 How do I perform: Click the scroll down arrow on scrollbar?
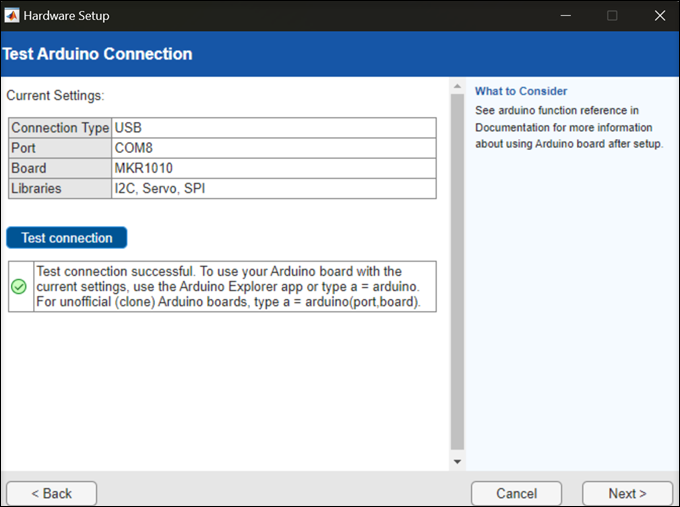458,462
